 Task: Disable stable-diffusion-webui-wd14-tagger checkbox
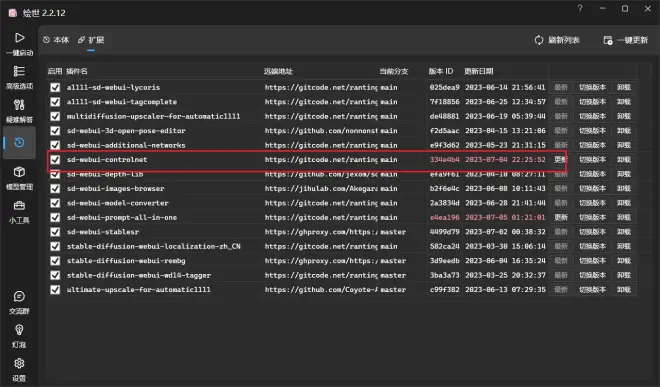pyautogui.click(x=55, y=275)
